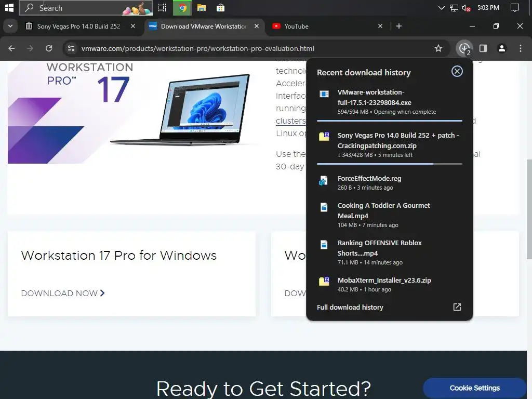Click the Workstation 17 Pro for Windows heading
The image size is (532, 399).
119,256
